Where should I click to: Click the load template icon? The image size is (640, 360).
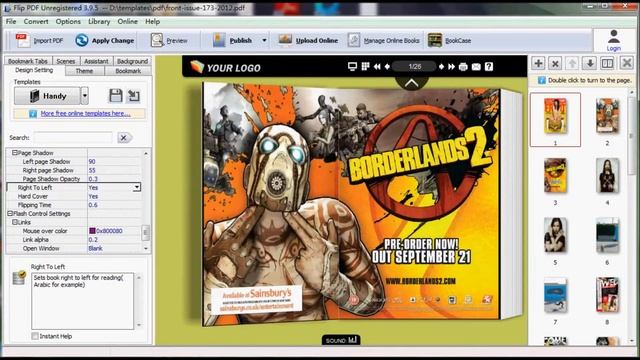pos(133,96)
